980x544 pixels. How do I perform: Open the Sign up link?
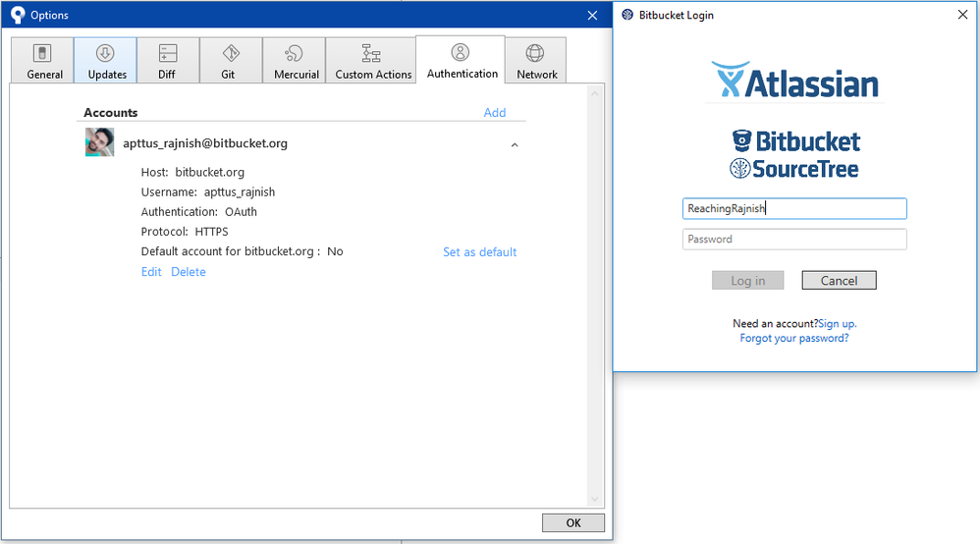(x=837, y=323)
